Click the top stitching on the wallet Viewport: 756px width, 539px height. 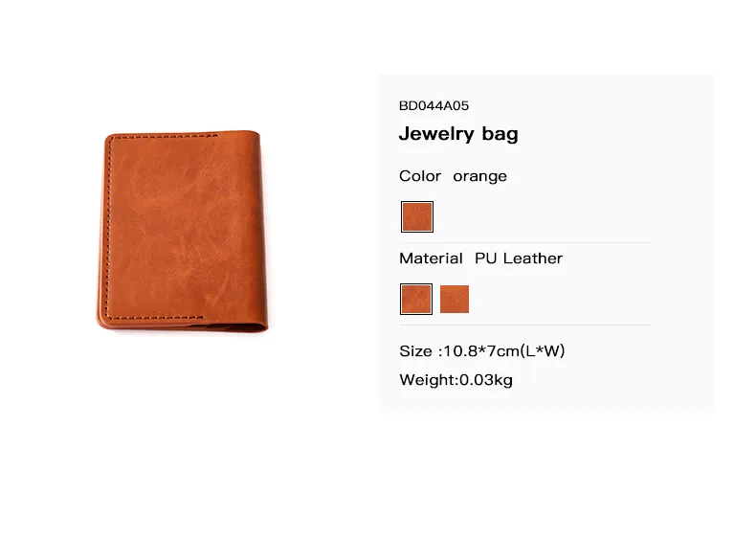164,137
